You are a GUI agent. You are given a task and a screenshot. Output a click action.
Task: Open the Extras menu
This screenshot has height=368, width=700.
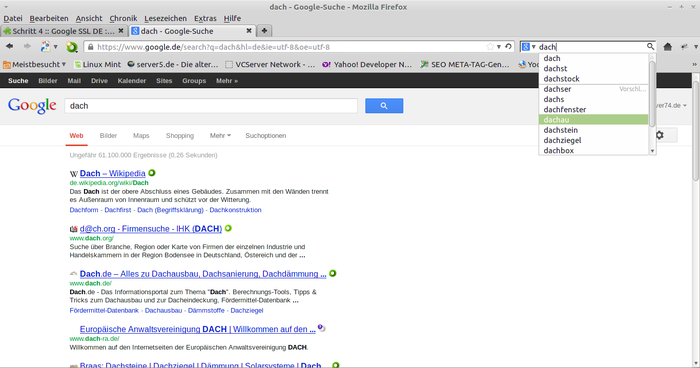205,18
